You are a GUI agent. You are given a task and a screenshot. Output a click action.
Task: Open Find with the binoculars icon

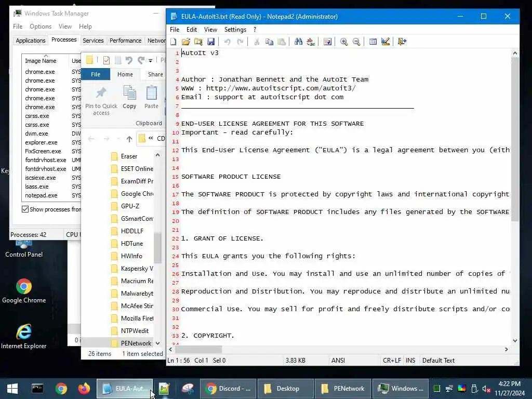[298, 42]
